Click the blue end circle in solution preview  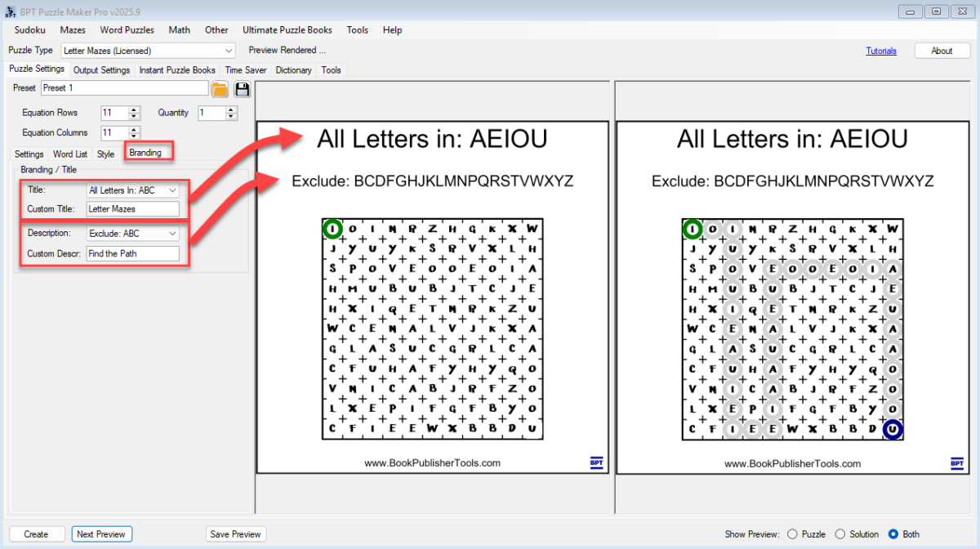point(893,428)
